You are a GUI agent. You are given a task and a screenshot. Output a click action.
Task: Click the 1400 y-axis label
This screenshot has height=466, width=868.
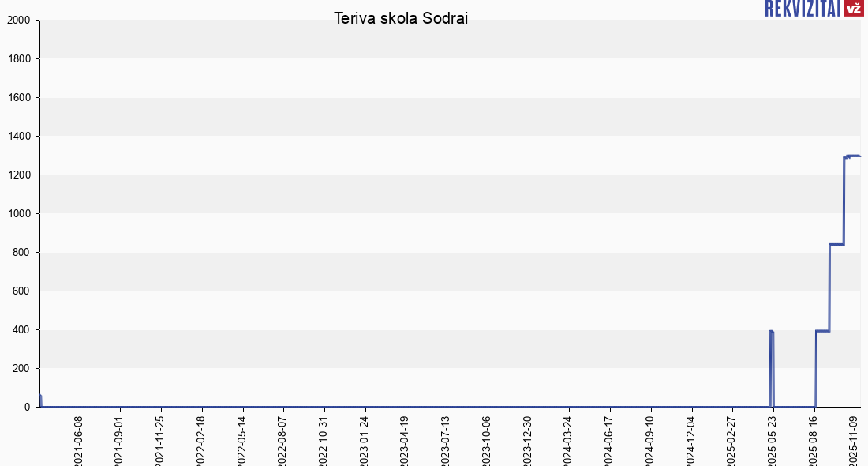click(17, 137)
